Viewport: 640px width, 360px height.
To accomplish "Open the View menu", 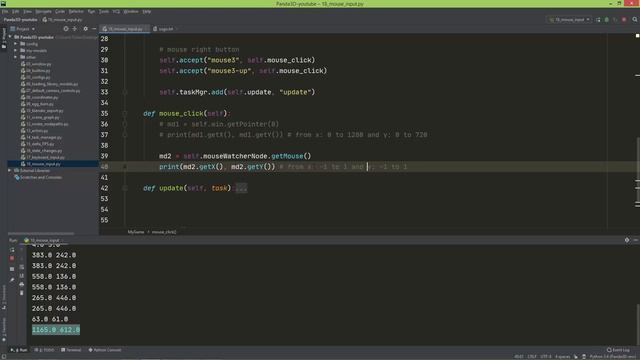I will (x=27, y=11).
